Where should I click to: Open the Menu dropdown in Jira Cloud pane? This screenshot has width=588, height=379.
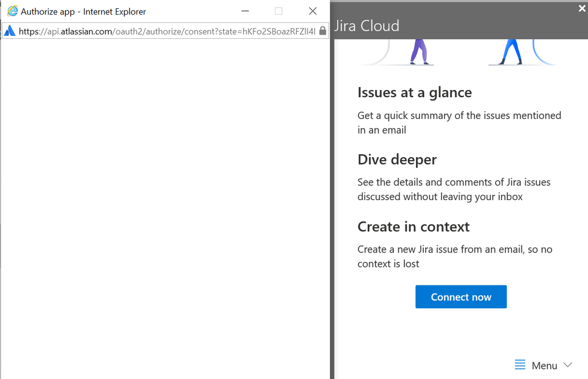click(x=544, y=365)
